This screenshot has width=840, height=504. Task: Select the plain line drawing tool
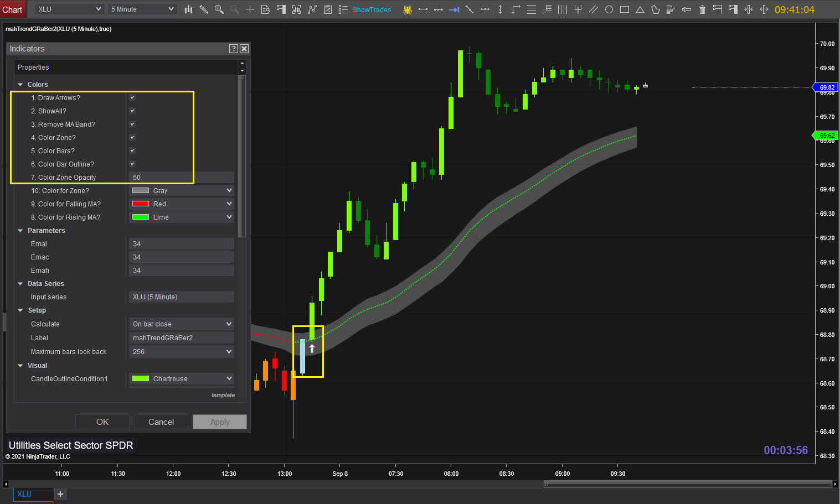[x=423, y=9]
